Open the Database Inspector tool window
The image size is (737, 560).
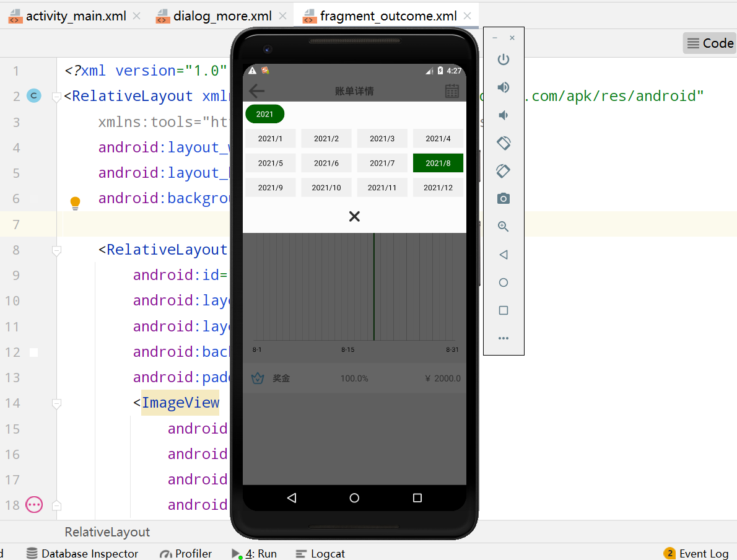tap(82, 553)
